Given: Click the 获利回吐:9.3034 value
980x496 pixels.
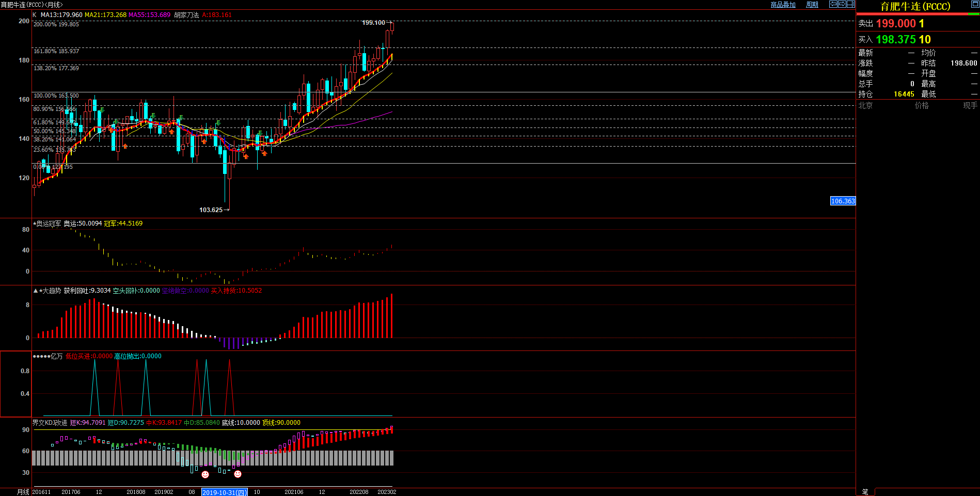Looking at the screenshot, I should pyautogui.click(x=87, y=291).
